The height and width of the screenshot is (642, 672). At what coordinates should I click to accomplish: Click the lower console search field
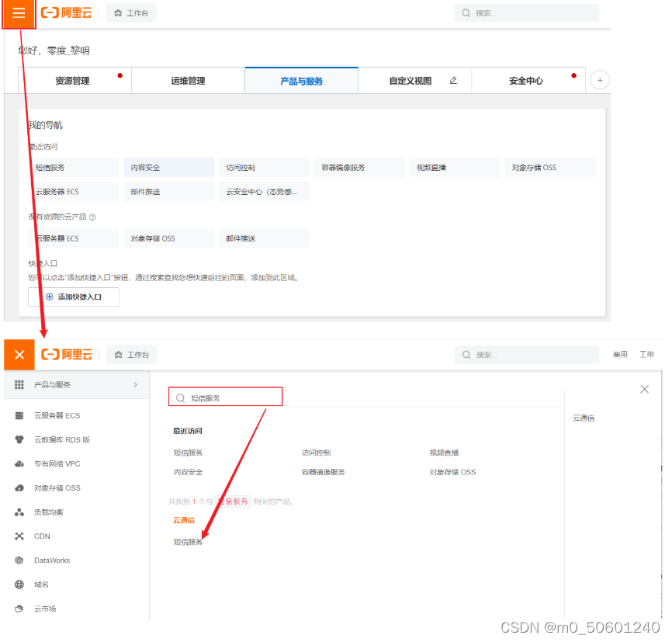(x=527, y=355)
